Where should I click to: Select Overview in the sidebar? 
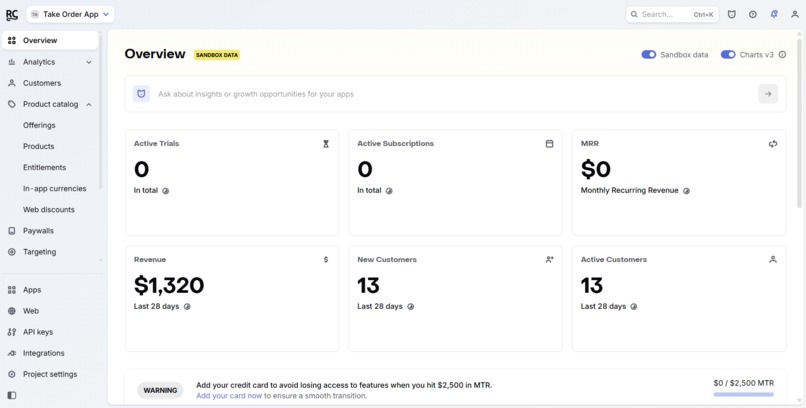50,41
